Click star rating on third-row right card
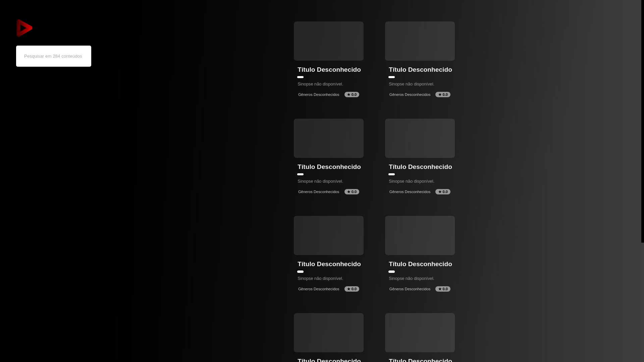The height and width of the screenshot is (362, 644). tap(443, 289)
